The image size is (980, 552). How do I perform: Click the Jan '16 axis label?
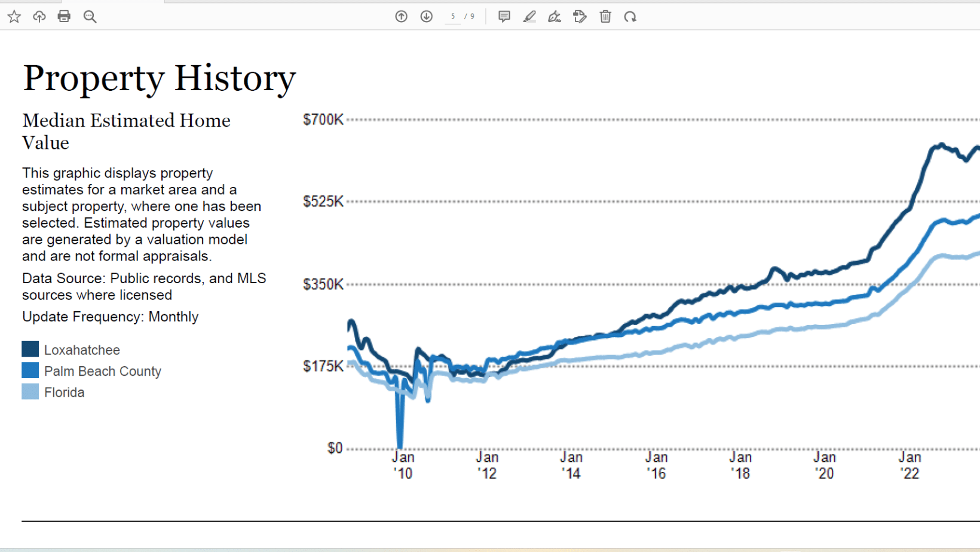pyautogui.click(x=656, y=465)
